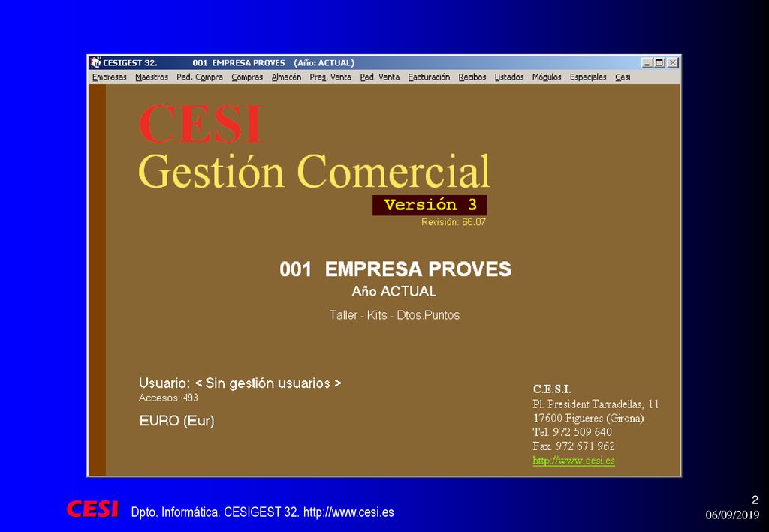Image resolution: width=769 pixels, height=532 pixels.
Task: Click the C.E.S.I. company name
Action: 552,389
